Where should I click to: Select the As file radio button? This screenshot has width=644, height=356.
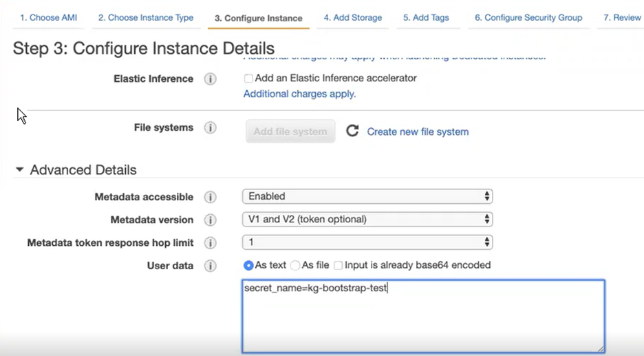295,265
